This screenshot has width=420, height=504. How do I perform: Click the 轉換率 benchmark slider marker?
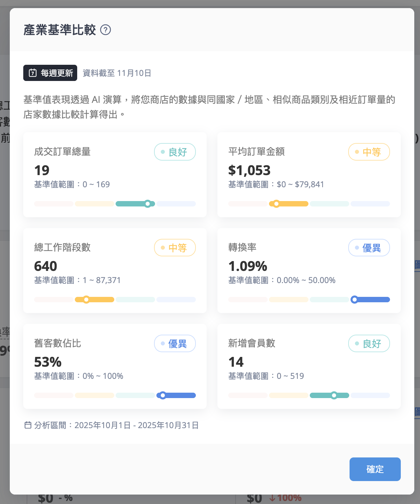(x=354, y=300)
